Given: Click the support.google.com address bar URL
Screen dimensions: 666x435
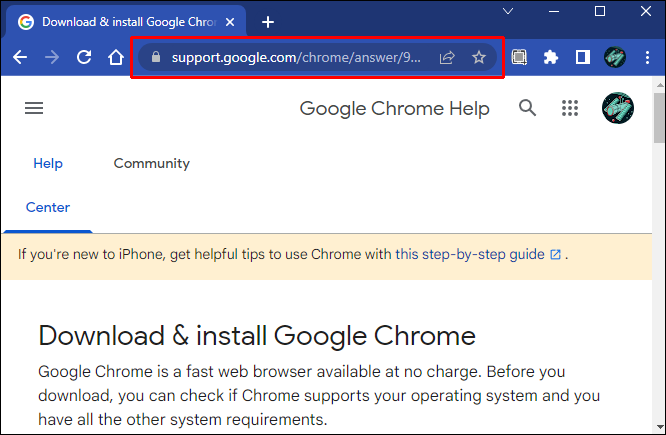Looking at the screenshot, I should click(296, 57).
